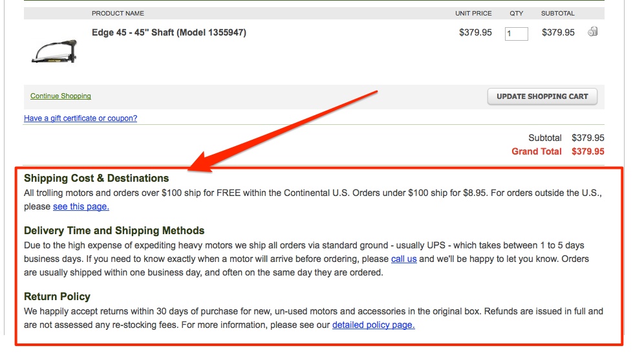Click the 'call us' link
Viewport: 644px width, 359px height.
coord(403,259)
